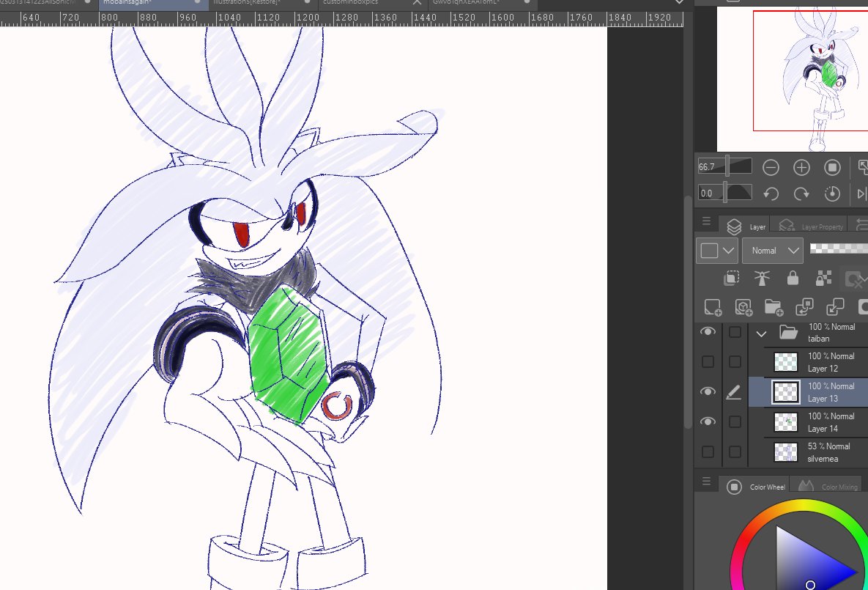Select the silvernea layer name
This screenshot has height=590, width=868.
point(822,459)
